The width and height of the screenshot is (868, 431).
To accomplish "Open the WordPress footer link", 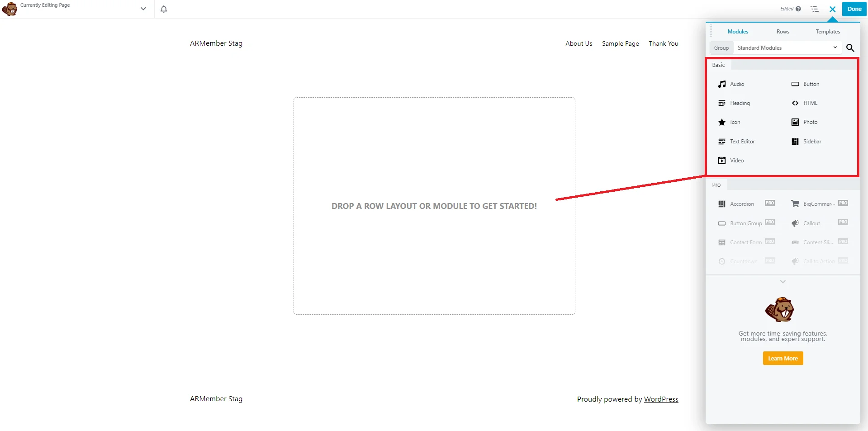I will [661, 399].
